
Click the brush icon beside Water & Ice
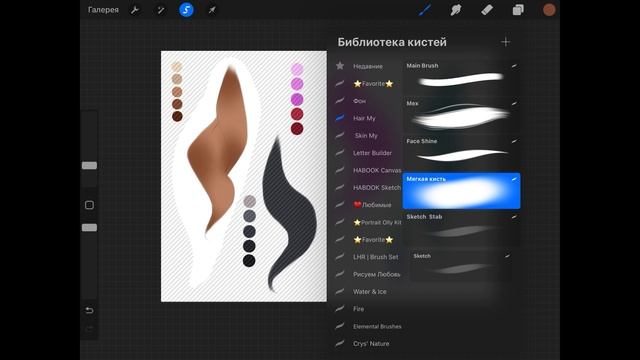coord(340,291)
